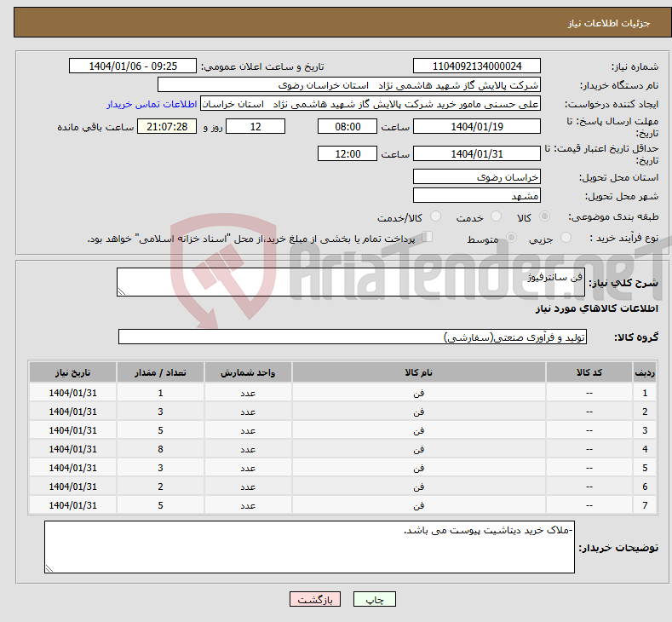Focus the شرح کلی نیاز text area
Viewport: 672px width, 622px height.
click(x=350, y=283)
